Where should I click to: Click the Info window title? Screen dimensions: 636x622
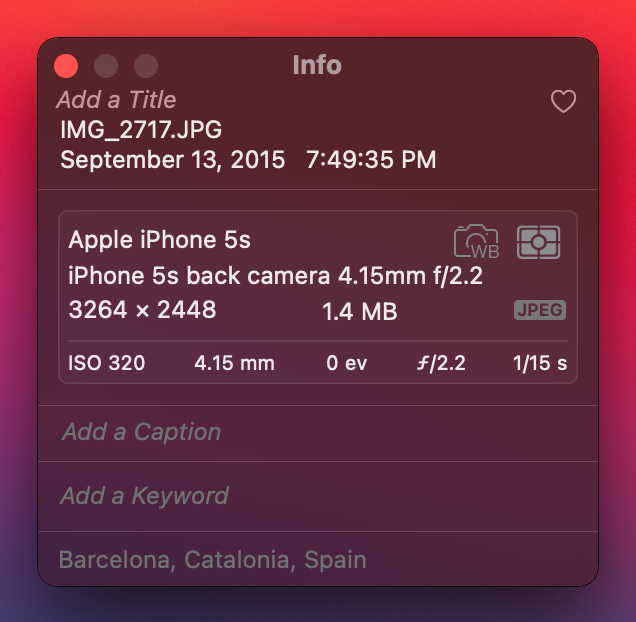click(x=317, y=65)
